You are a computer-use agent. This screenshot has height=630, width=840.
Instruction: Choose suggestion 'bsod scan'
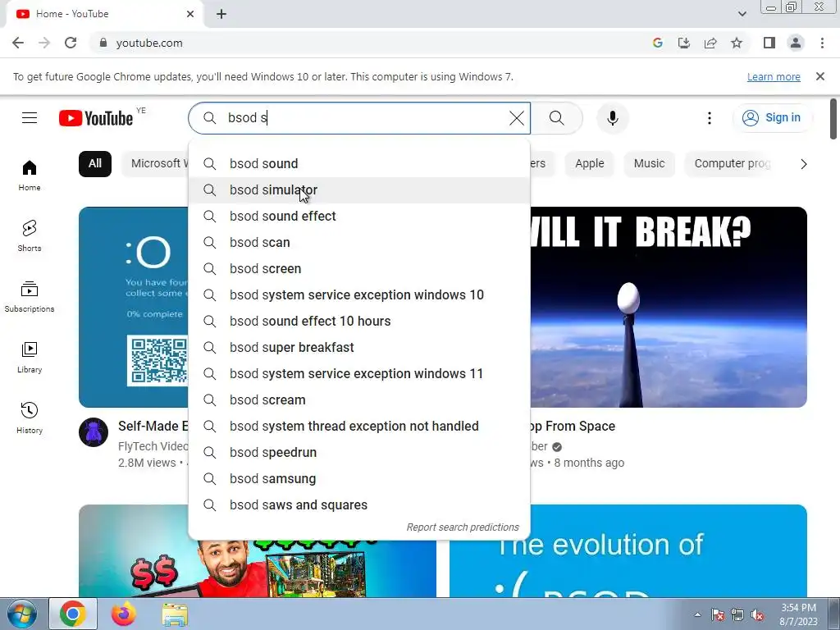tap(359, 243)
